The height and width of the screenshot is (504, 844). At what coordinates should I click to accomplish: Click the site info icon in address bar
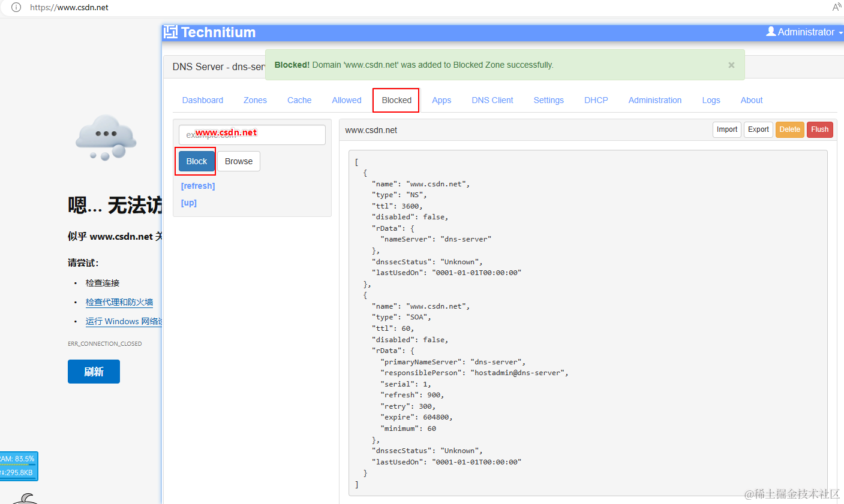[x=16, y=7]
